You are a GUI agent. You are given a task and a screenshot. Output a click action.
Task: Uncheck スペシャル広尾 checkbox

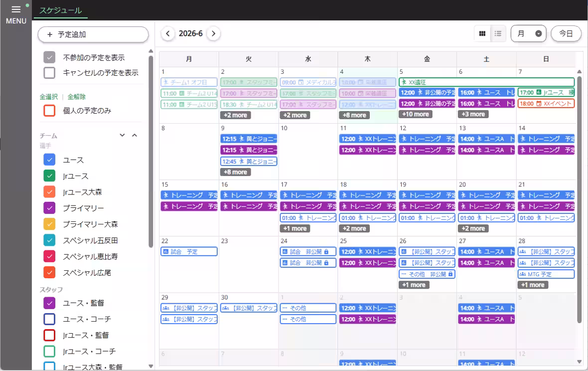point(49,273)
